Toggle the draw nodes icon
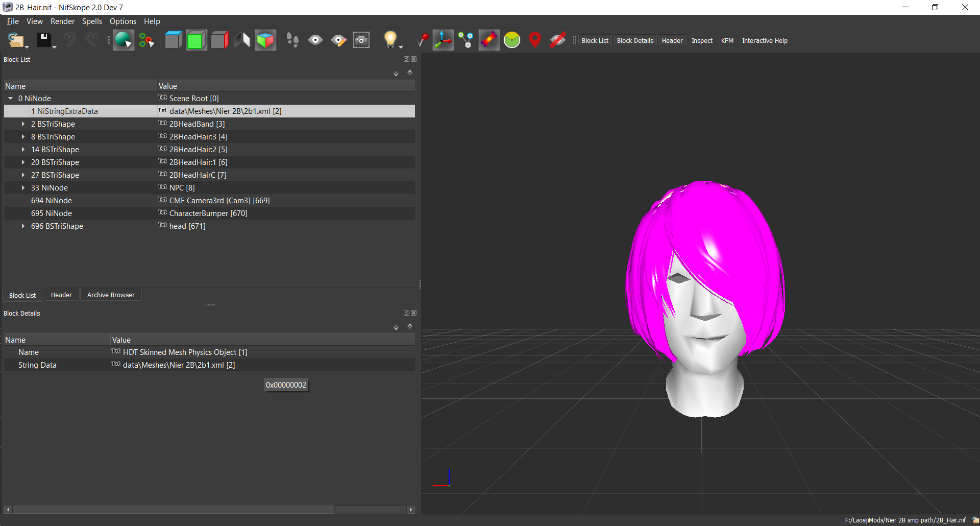This screenshot has width=980, height=526. (x=465, y=40)
